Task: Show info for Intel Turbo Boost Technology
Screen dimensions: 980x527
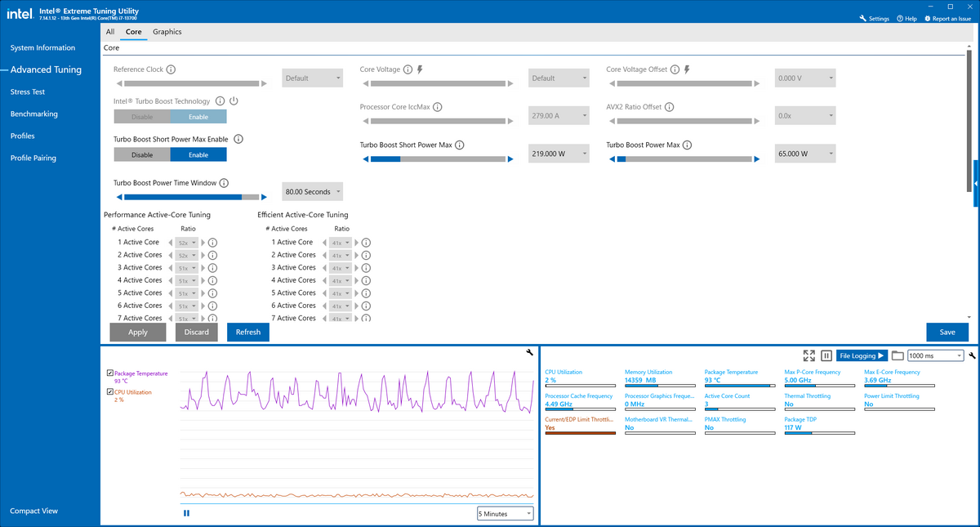Action: pos(218,101)
